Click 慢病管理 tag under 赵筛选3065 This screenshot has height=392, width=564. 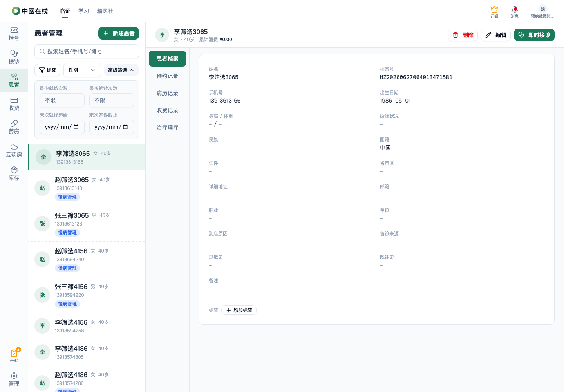(x=67, y=197)
